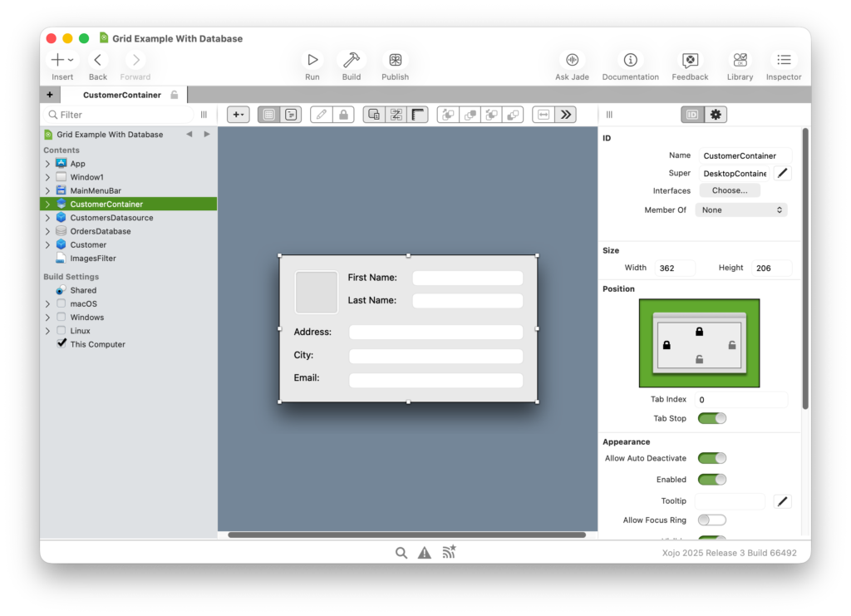
Task: Select the CustomerContainer tab
Action: click(122, 95)
